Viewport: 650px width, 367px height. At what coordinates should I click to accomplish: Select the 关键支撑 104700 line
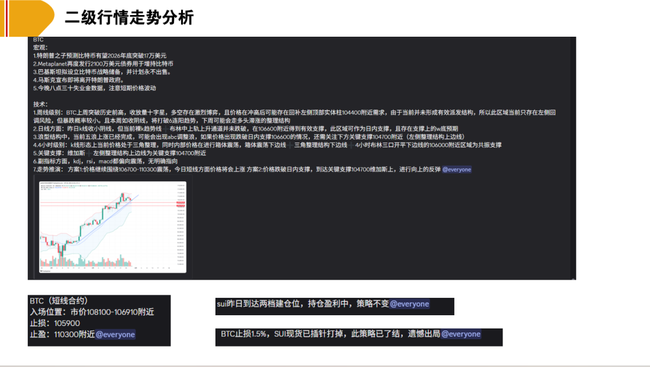[x=120, y=153]
